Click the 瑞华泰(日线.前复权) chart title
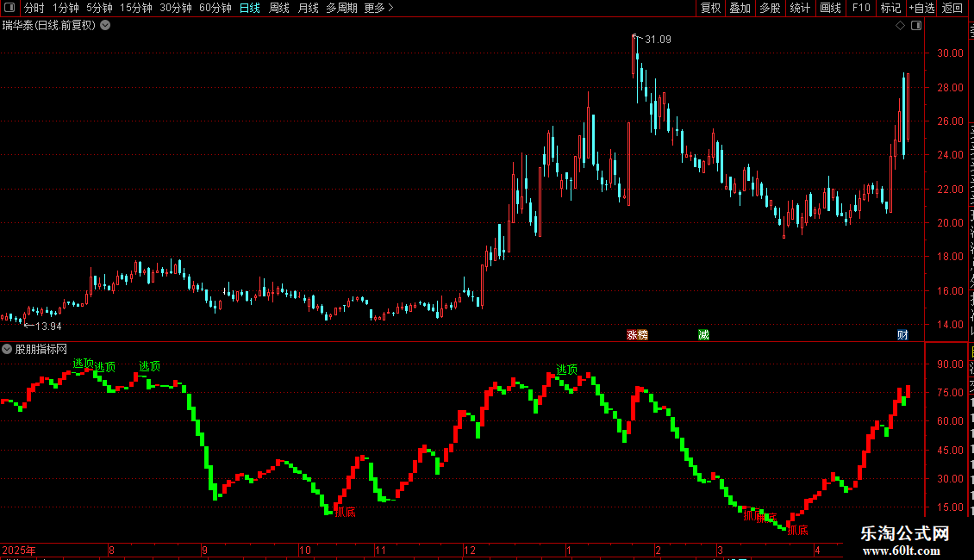 click(x=49, y=26)
